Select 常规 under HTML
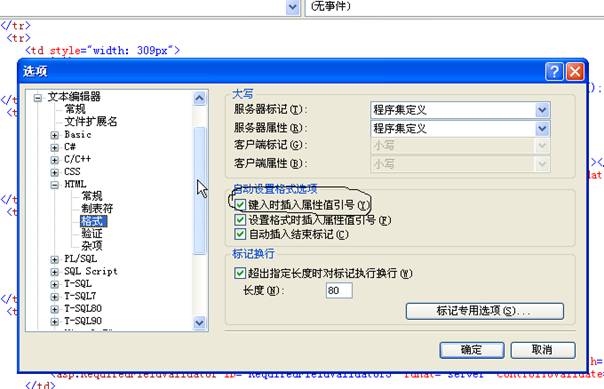Image resolution: width=604 pixels, height=389 pixels. coord(92,196)
